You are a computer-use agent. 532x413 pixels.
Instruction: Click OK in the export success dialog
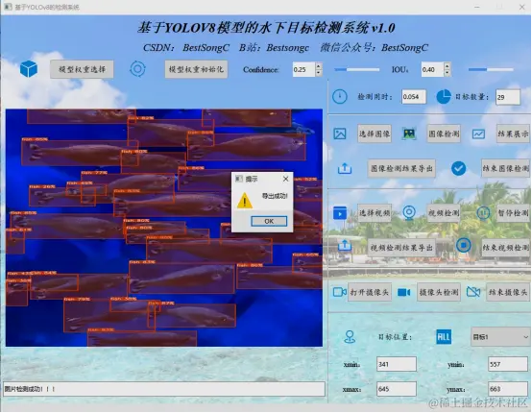coord(269,221)
